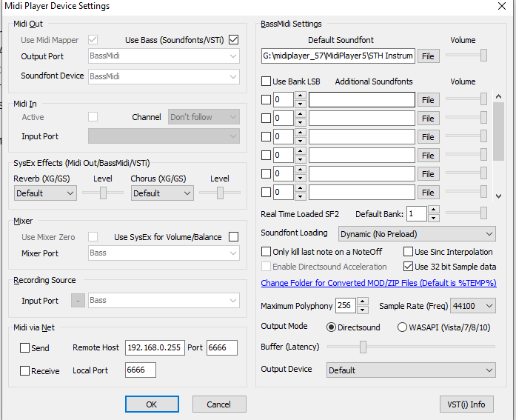Viewport: 516px width, 420px height.
Task: Click the Local Port 6666 field
Action: [x=141, y=370]
